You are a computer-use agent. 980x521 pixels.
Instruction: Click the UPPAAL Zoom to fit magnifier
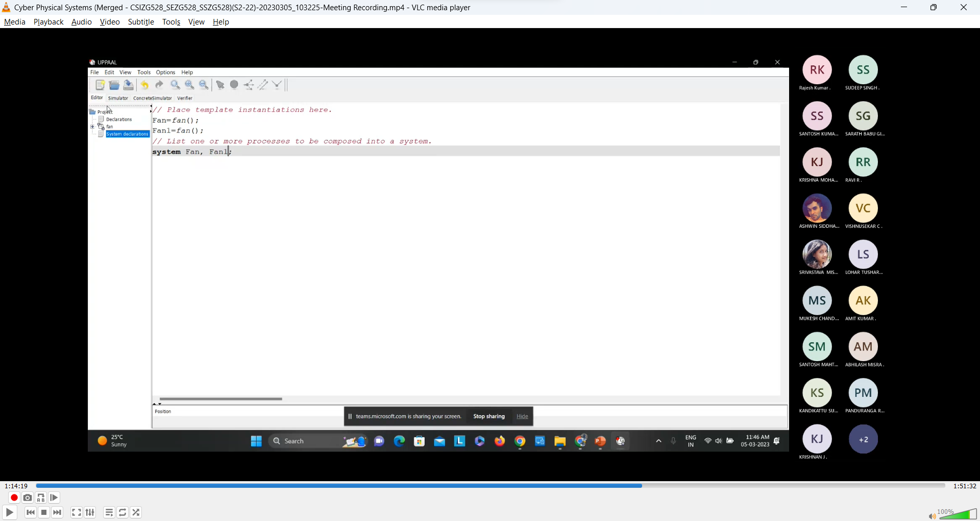point(175,85)
